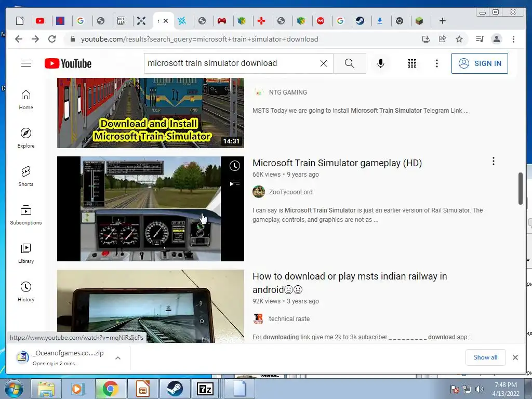The image size is (532, 399).
Task: Go forward one page in Chrome
Action: (x=35, y=39)
